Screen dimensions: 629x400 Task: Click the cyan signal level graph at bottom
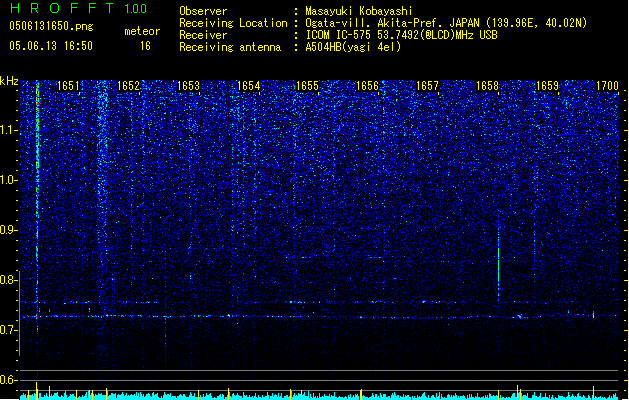click(x=319, y=396)
